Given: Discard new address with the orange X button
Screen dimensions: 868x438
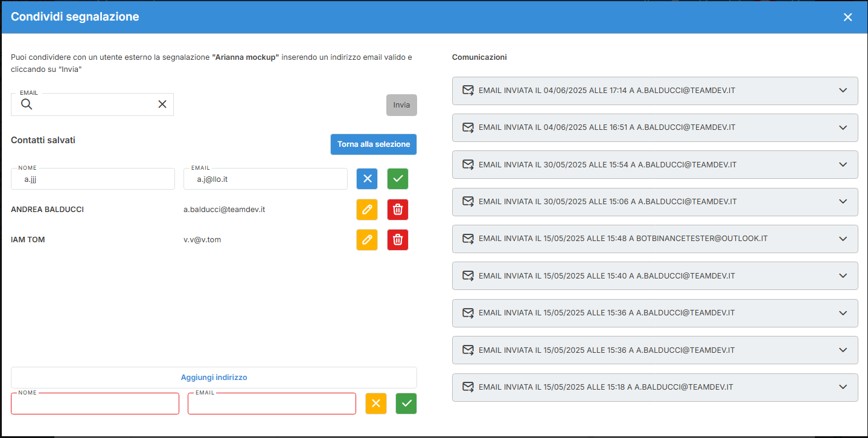Looking at the screenshot, I should coord(375,404).
